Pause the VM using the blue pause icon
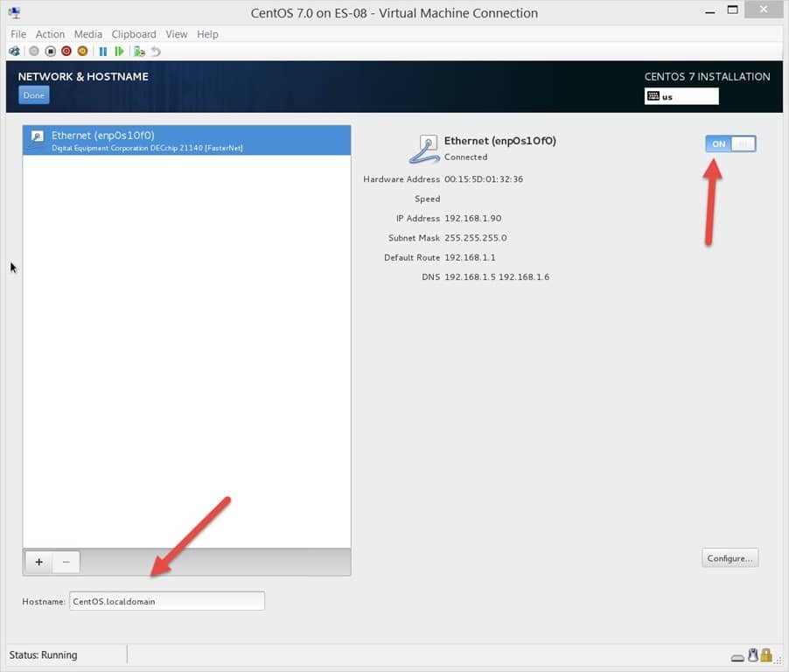This screenshot has width=789, height=672. 102,51
